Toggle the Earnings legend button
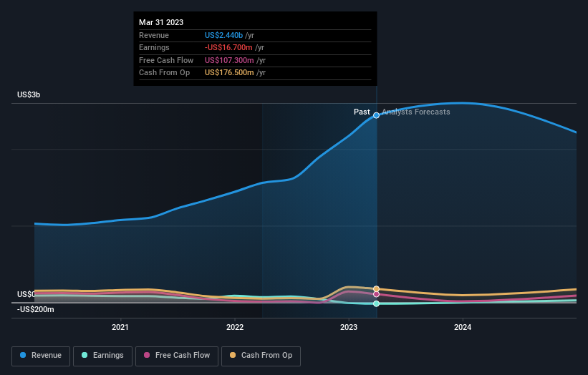Screen dimensions: 588x375 (102, 356)
